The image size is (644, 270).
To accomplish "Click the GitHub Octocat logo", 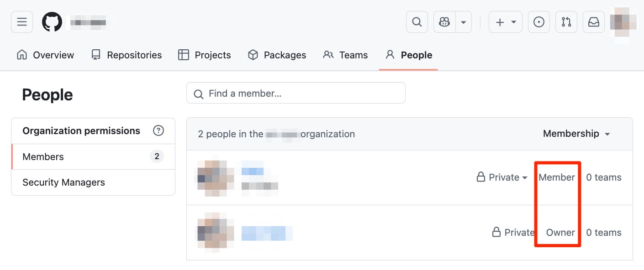I will coord(52,22).
